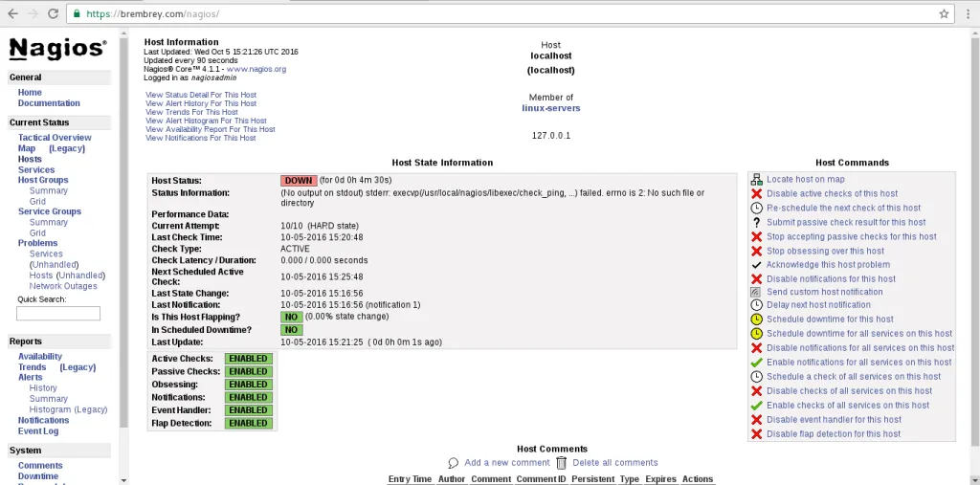
Task: View Trends For This Host
Action: tap(191, 113)
